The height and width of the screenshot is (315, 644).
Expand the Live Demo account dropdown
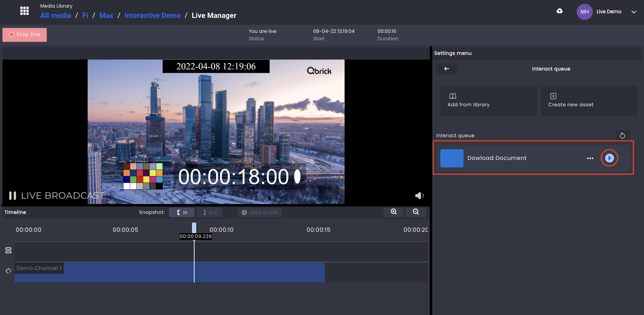[633, 12]
